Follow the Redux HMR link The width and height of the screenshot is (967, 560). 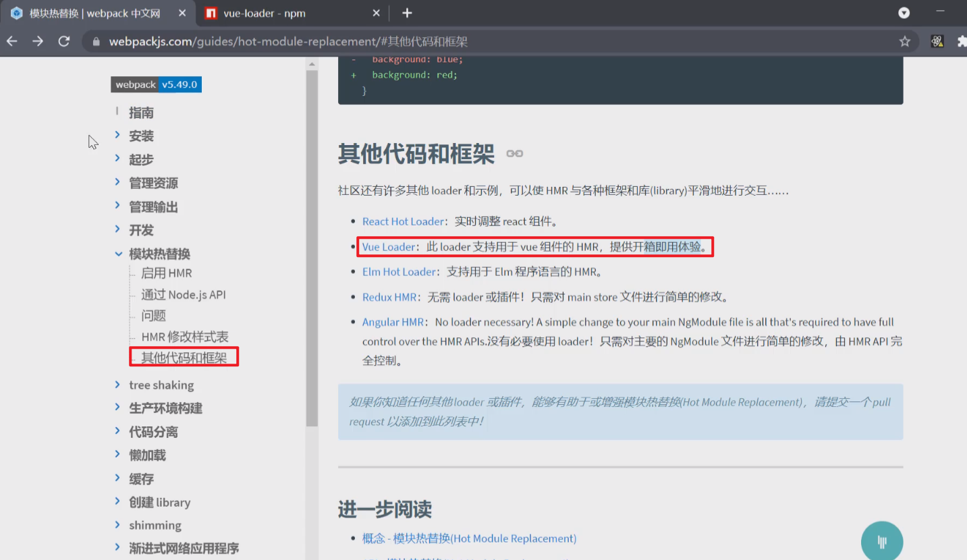(389, 297)
